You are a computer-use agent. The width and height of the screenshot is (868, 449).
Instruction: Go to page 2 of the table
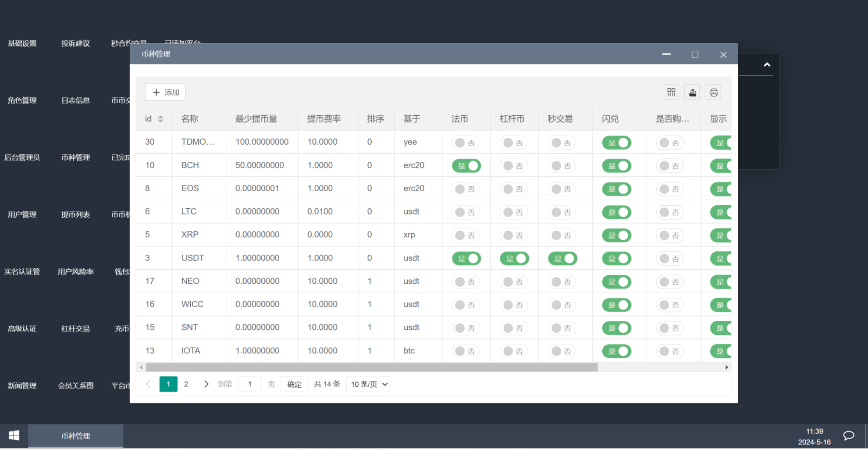pos(186,384)
